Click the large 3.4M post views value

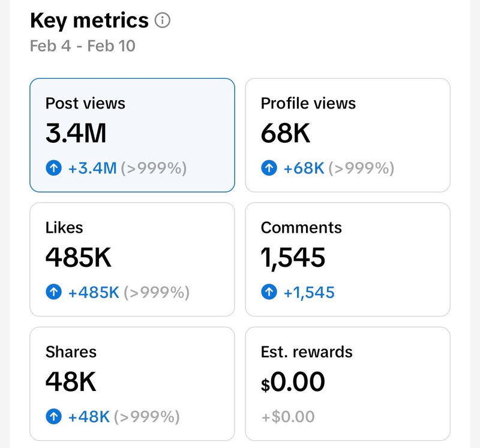coord(76,133)
